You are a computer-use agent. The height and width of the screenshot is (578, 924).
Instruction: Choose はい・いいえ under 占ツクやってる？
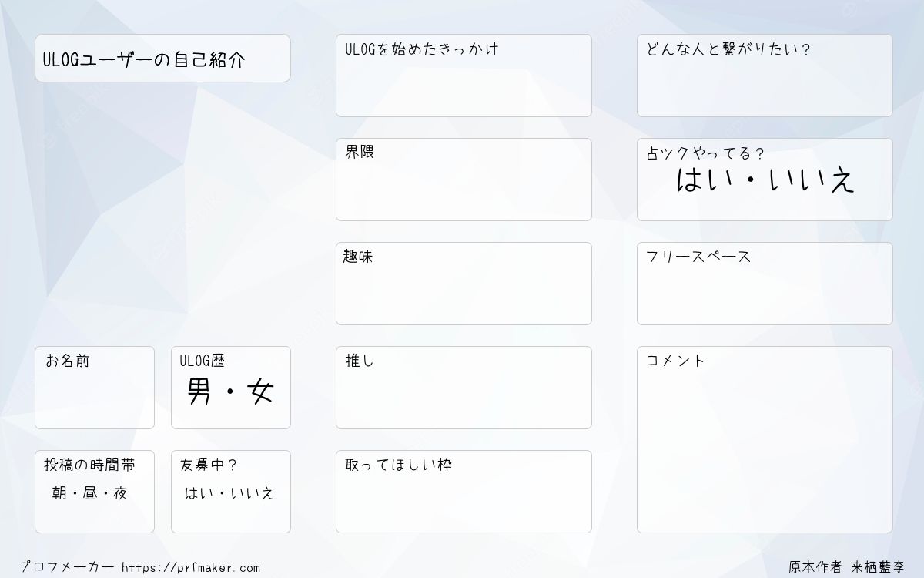[765, 180]
